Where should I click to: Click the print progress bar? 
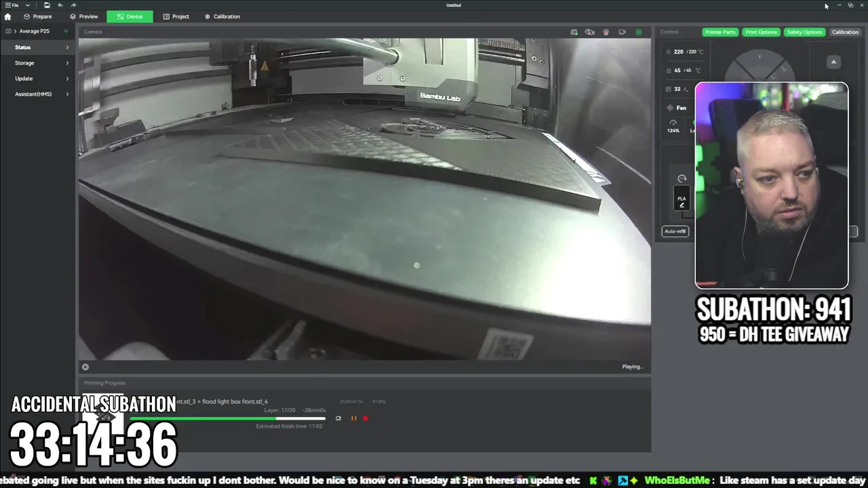pos(227,418)
